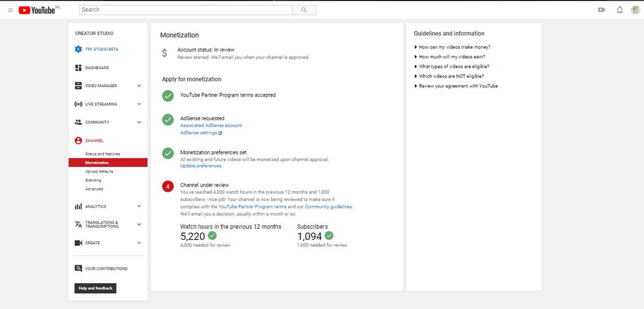Click the search magnifier button
The image size is (644, 309).
(304, 10)
